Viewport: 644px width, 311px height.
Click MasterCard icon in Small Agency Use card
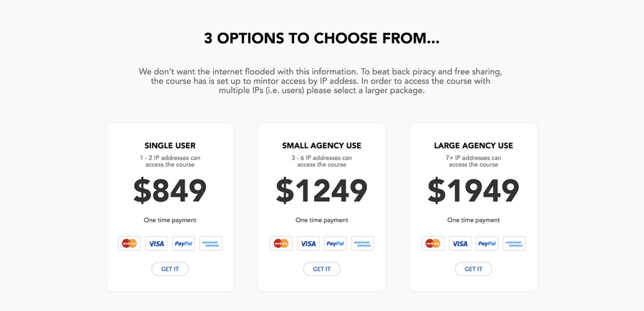281,243
